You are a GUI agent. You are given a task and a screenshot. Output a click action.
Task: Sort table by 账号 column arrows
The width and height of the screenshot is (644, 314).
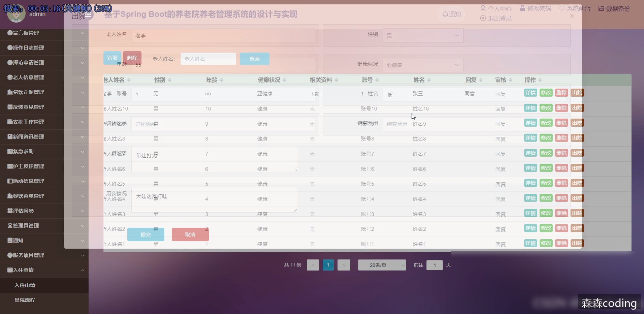pyautogui.click(x=377, y=80)
